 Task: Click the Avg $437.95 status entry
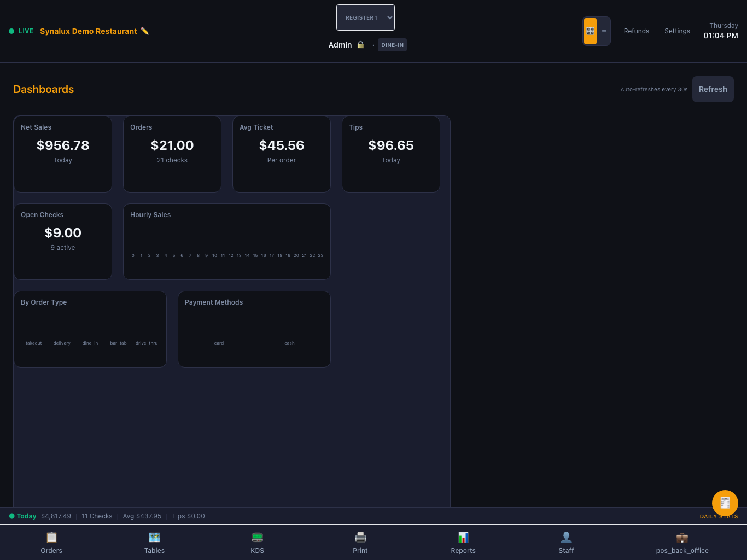click(142, 516)
